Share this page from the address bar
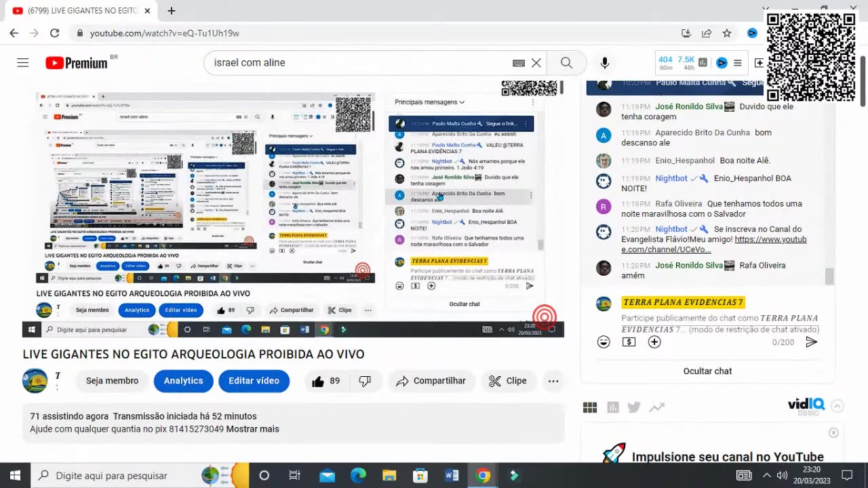The image size is (868, 488). coord(707,33)
